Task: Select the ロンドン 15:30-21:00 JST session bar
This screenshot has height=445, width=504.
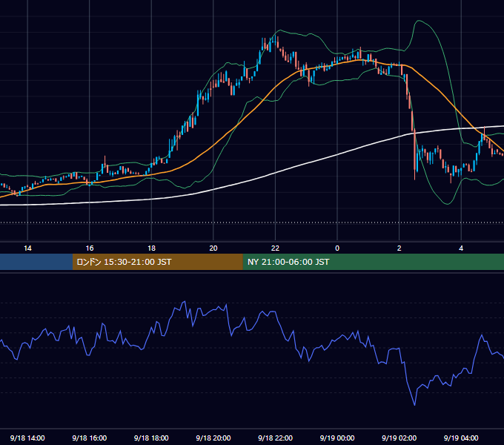Action: pos(157,262)
